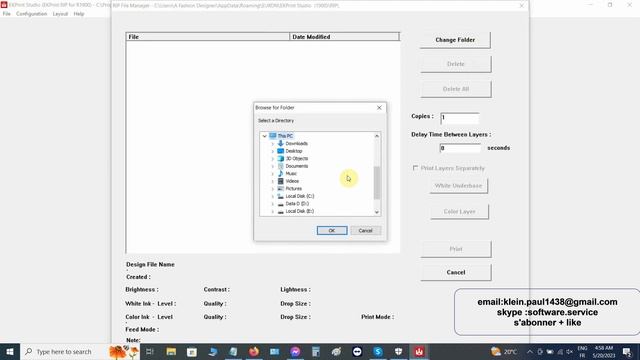The image size is (640, 360).
Task: Open Task View from the taskbar
Action: click(x=150, y=351)
